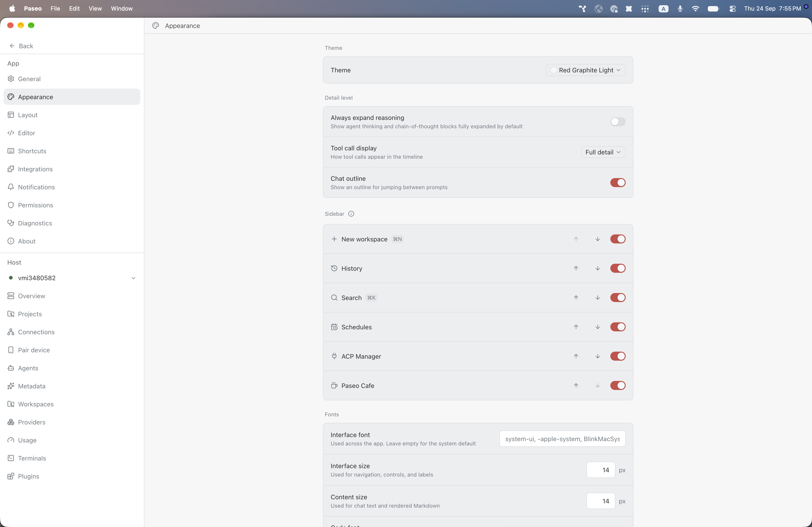The height and width of the screenshot is (527, 812).
Task: Open the Window menu
Action: click(x=122, y=9)
